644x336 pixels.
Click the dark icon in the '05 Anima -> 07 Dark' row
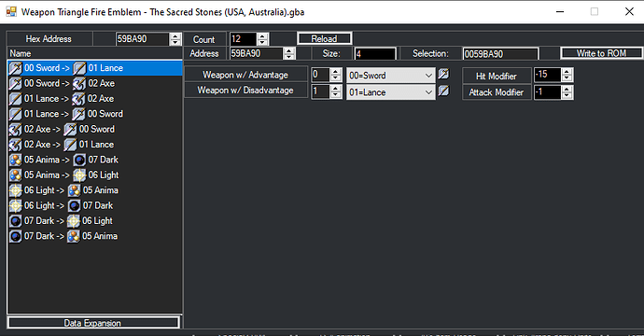pyautogui.click(x=79, y=160)
